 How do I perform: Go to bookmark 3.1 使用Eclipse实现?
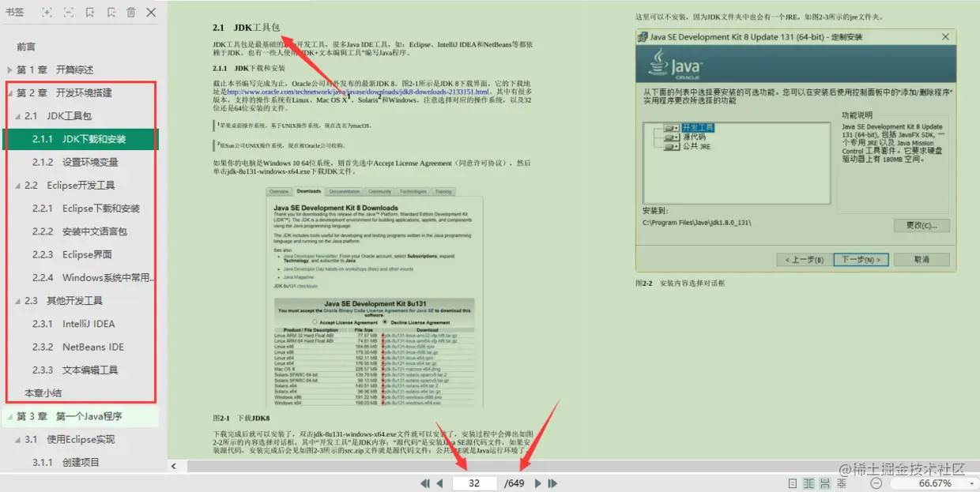pos(70,440)
